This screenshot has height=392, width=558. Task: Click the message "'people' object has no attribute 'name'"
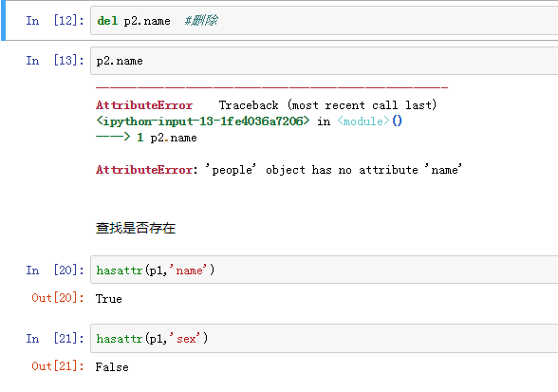pyautogui.click(x=334, y=170)
